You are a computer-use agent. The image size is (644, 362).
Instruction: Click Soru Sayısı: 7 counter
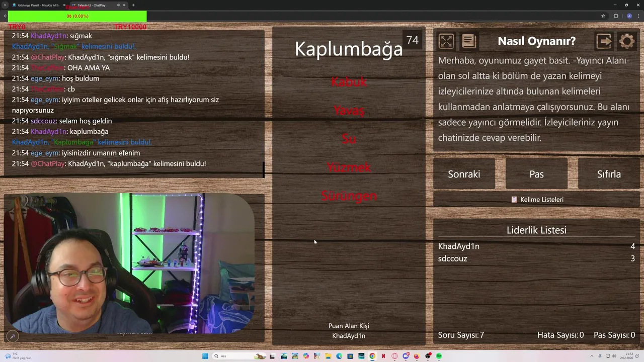pos(461,335)
